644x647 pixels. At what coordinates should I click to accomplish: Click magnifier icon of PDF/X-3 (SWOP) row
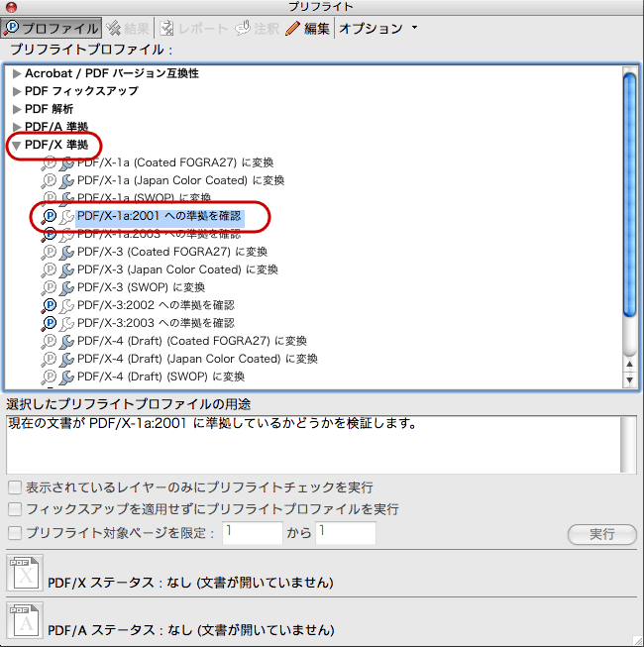click(49, 287)
